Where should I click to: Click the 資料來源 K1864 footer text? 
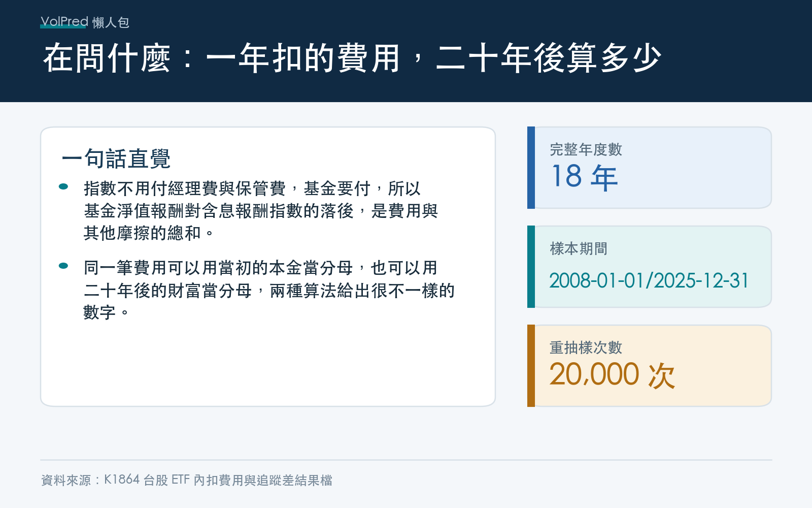(187, 480)
